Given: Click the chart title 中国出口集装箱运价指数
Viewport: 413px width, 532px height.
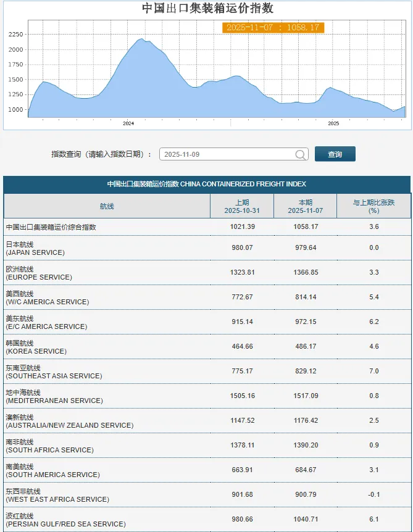Looking at the screenshot, I should (x=207, y=8).
